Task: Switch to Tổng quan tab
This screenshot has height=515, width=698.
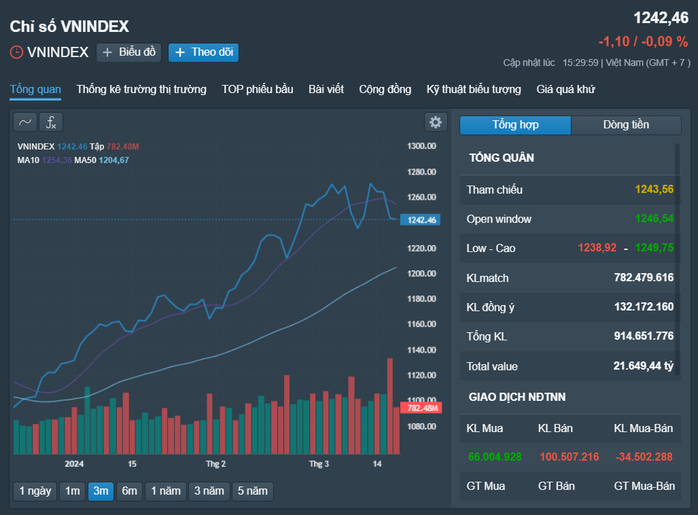Action: click(x=35, y=89)
